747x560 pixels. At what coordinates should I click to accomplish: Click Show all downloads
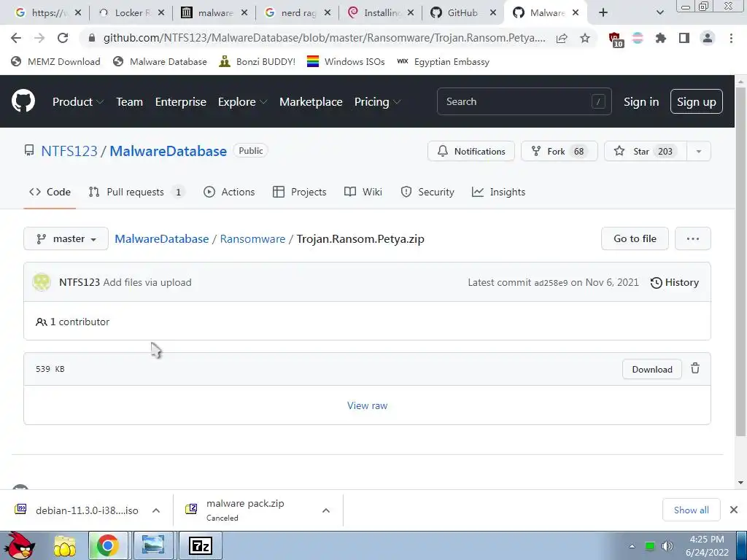pyautogui.click(x=691, y=510)
